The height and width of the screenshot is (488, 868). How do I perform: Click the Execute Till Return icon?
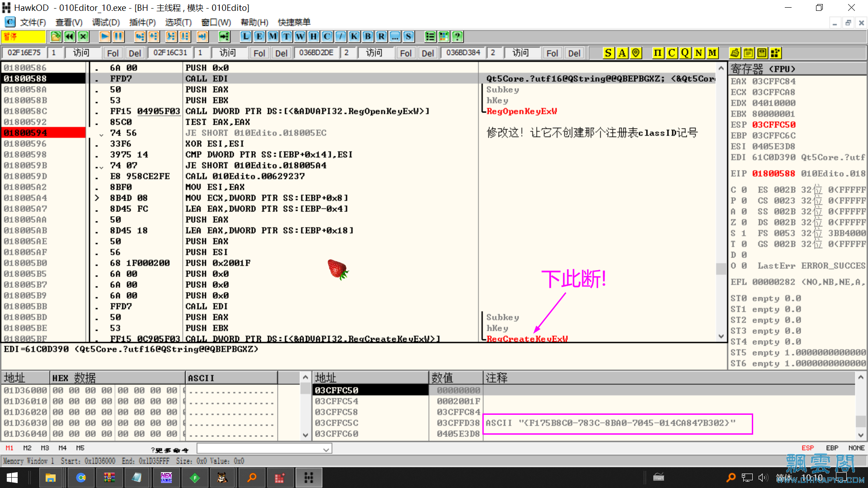pyautogui.click(x=202, y=37)
